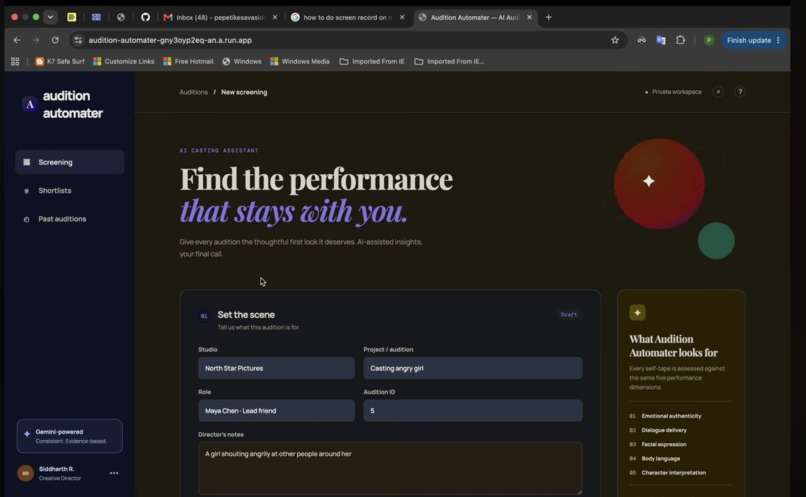The image size is (806, 497).
Task: Expand the truncated Imported From IE... folder
Action: click(449, 61)
